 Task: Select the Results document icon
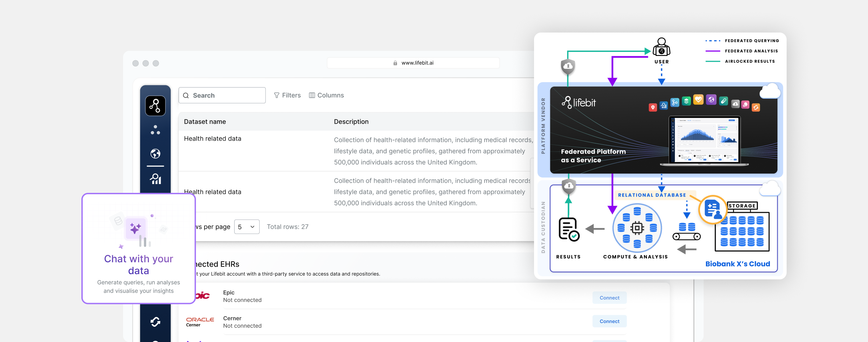tap(569, 229)
